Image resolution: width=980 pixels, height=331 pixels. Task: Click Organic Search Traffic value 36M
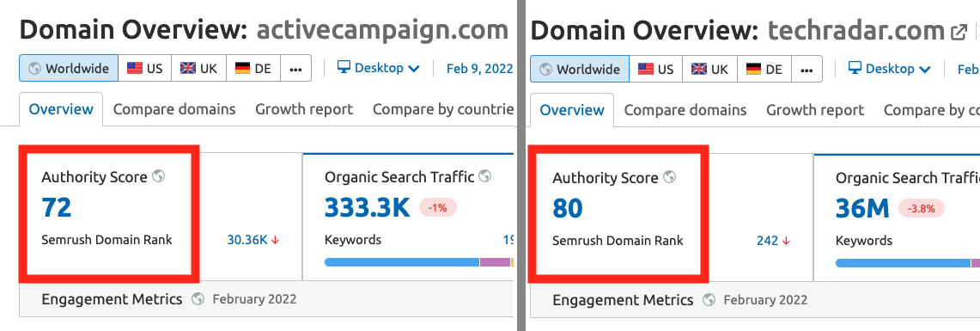click(862, 208)
